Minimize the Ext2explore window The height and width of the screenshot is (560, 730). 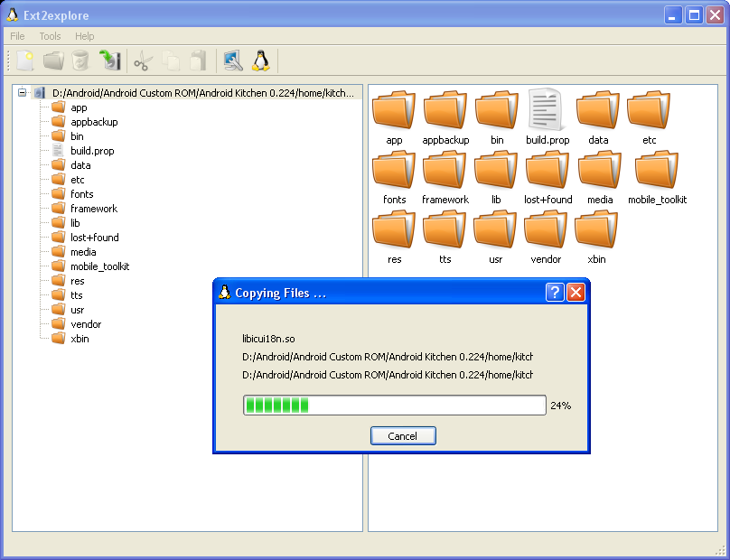[673, 15]
